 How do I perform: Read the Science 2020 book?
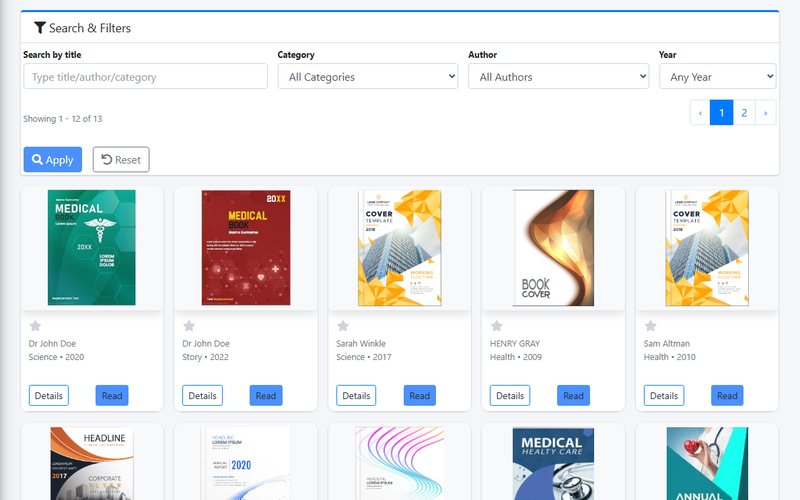[x=112, y=395]
